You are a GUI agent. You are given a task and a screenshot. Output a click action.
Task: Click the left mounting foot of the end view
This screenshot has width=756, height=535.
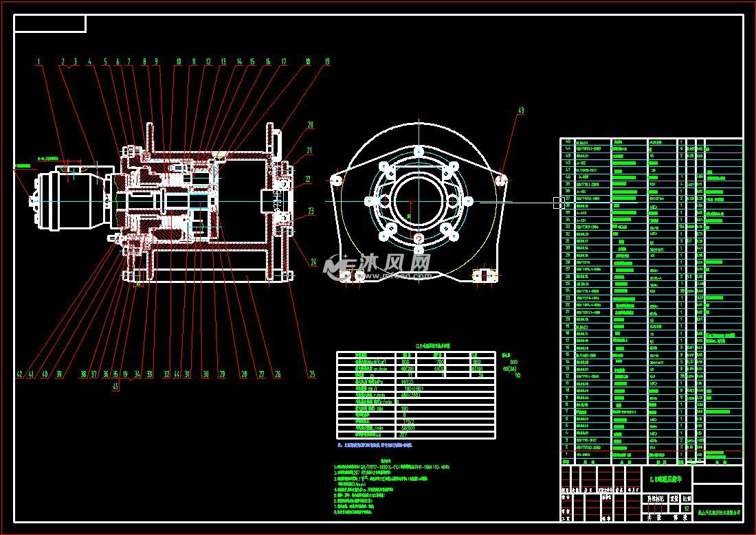[x=351, y=275]
